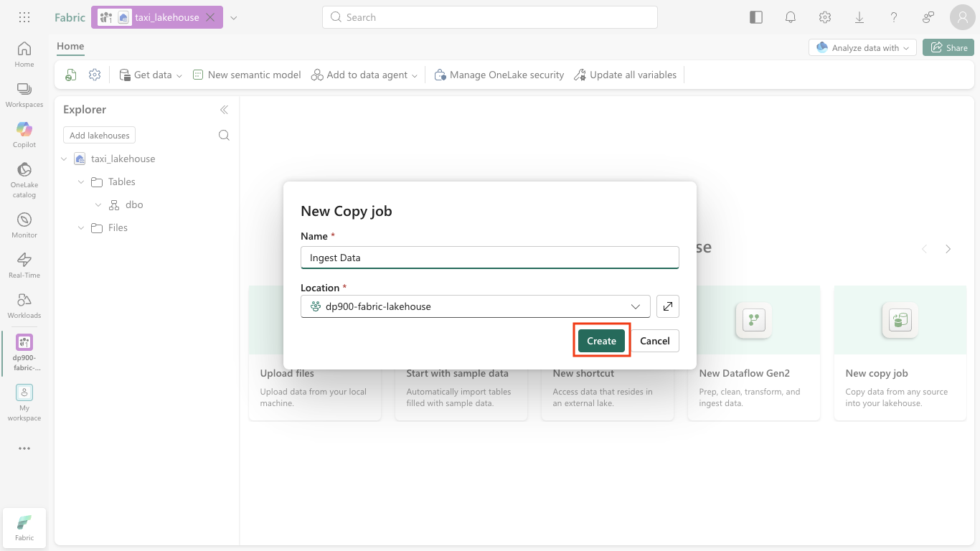Open the settings gear in the top header
Screen dimensions: 980x551
pyautogui.click(x=825, y=17)
